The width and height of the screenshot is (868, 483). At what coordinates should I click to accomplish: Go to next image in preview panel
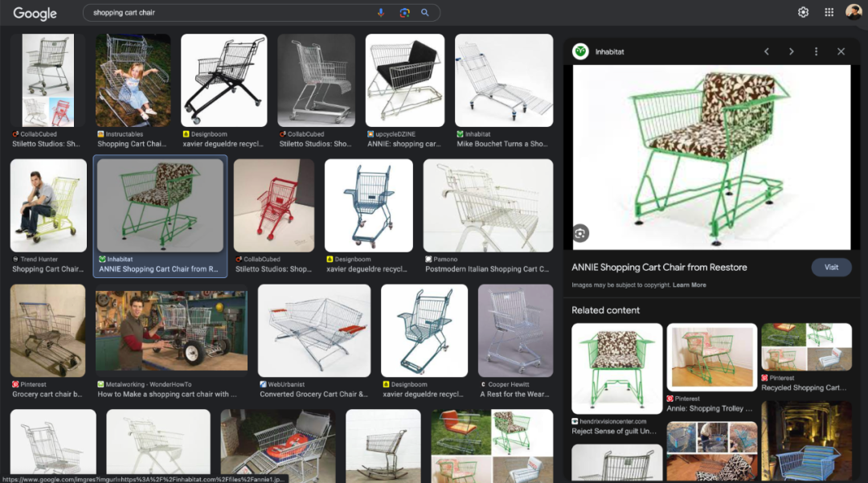[792, 51]
